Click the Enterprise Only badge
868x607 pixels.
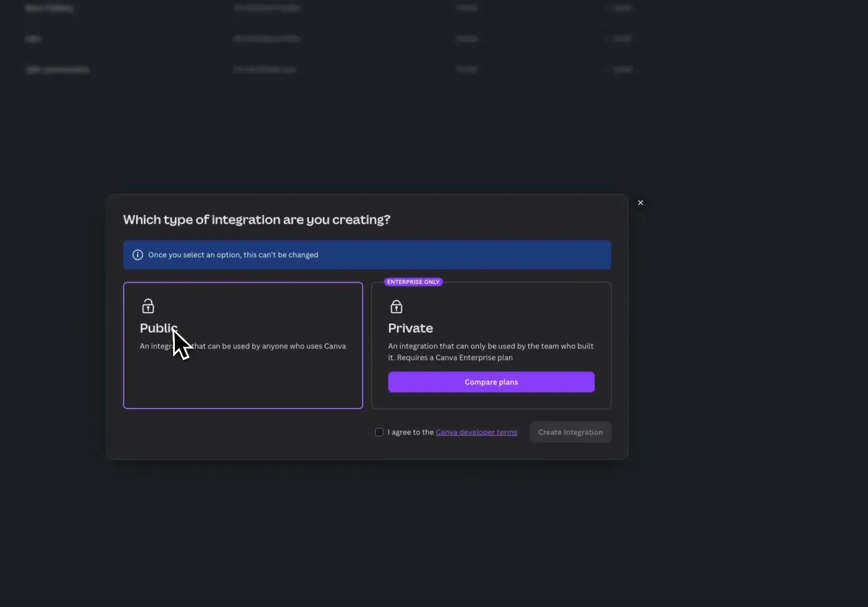pos(413,282)
